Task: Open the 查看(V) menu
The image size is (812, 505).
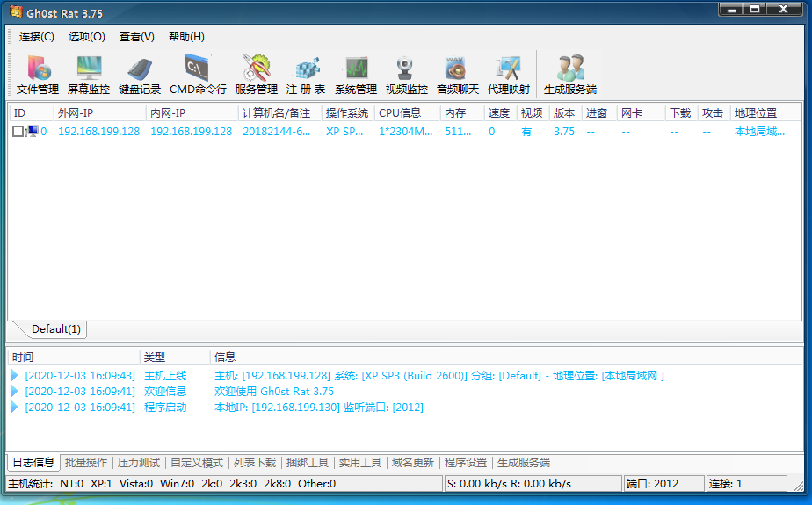Action: pos(137,37)
